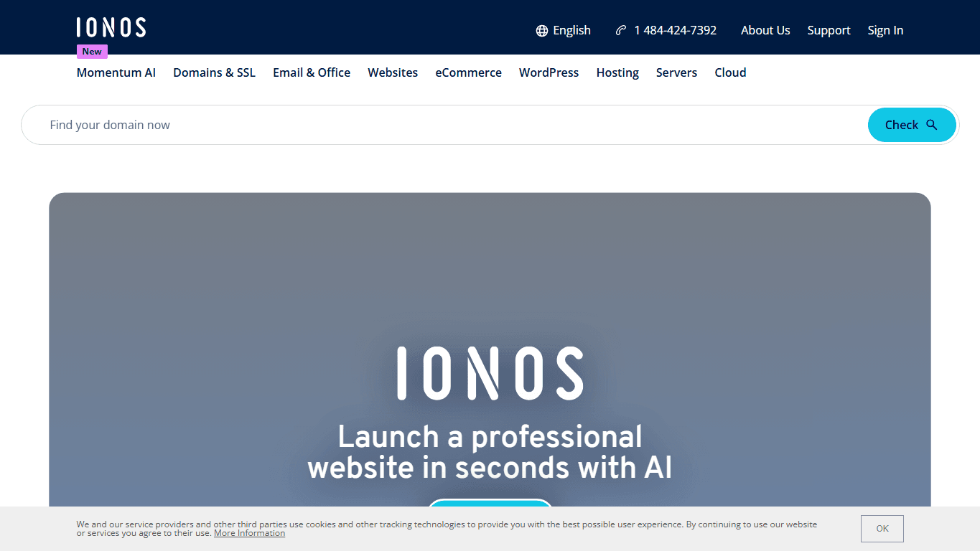Open the Servers menu
This screenshot has width=980, height=551.
(676, 72)
